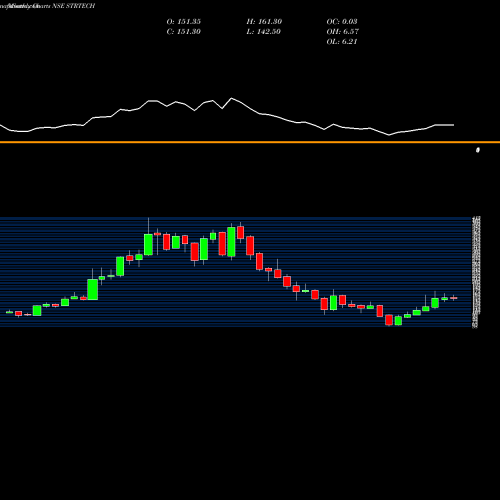The image size is (500, 500).
Task: Click the OC: 0.03 value
Action: tap(342, 22)
